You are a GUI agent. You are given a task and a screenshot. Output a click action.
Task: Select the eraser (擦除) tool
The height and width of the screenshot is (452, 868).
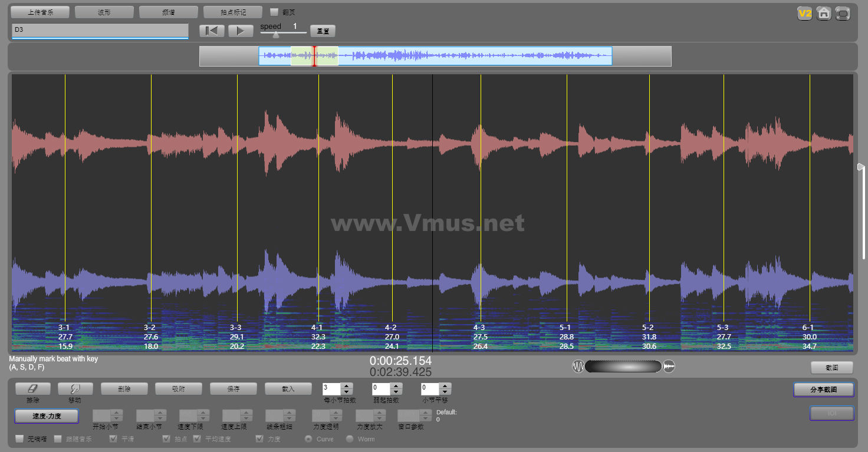32,389
